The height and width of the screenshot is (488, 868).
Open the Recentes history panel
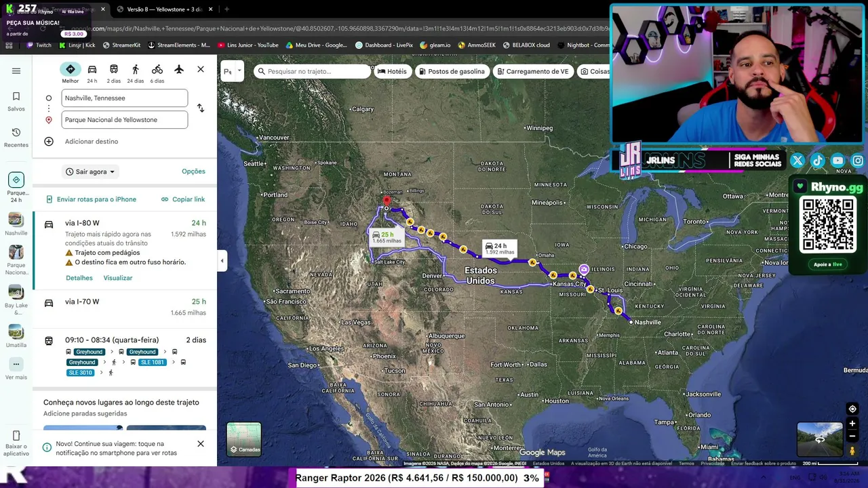coord(16,137)
